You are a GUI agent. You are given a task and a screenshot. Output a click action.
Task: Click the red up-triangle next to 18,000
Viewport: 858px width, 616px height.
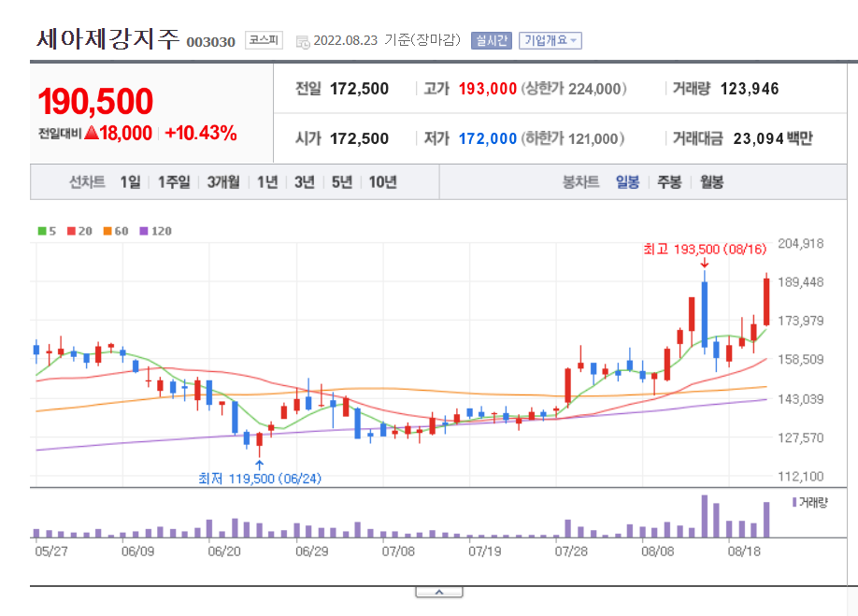pyautogui.click(x=92, y=132)
